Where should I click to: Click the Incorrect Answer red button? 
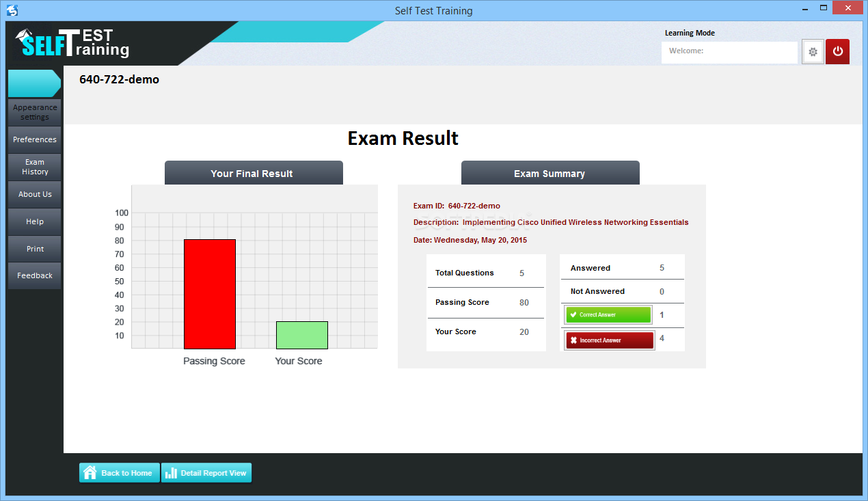610,340
